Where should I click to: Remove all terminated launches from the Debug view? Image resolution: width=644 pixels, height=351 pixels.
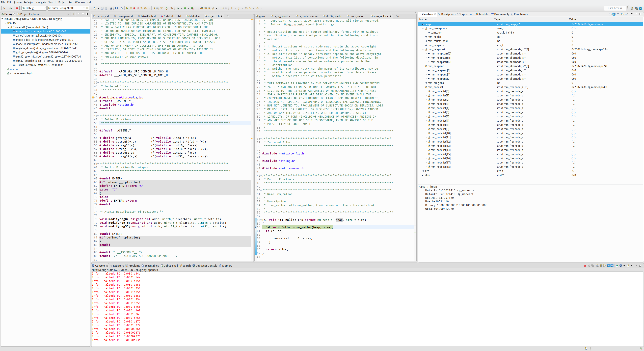68,14
